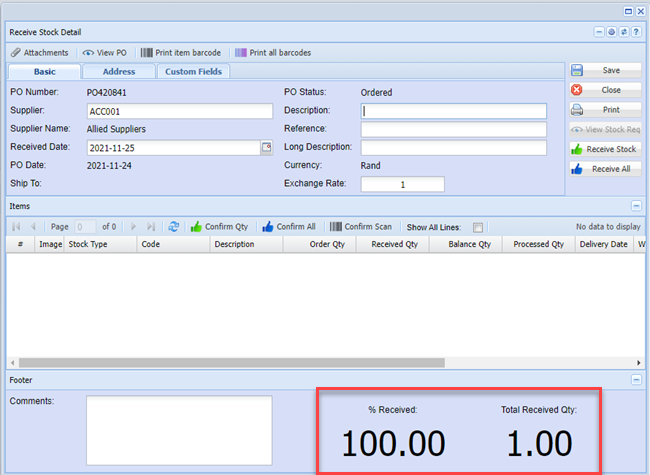Click Confirm Scan barcode button
The height and width of the screenshot is (475, 650).
pos(361,227)
